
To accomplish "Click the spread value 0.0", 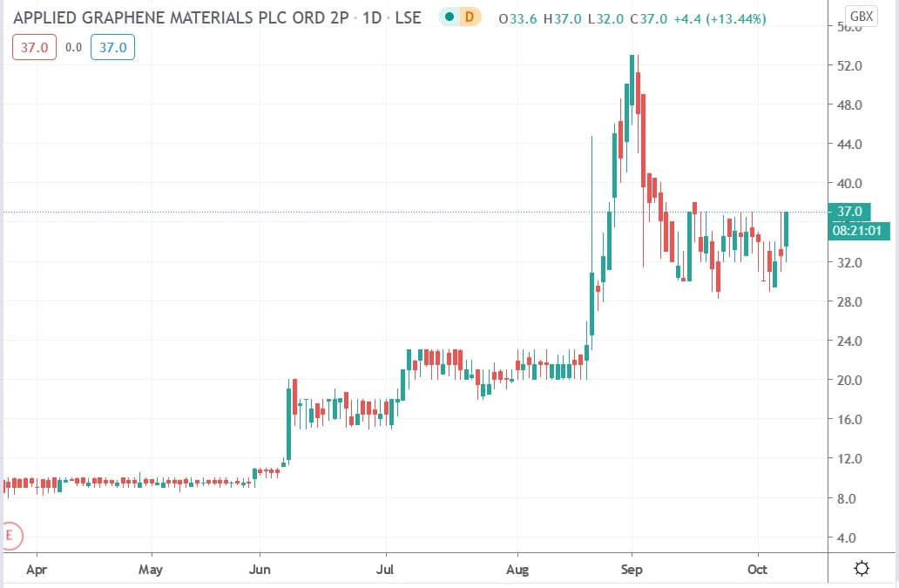I will [x=73, y=47].
